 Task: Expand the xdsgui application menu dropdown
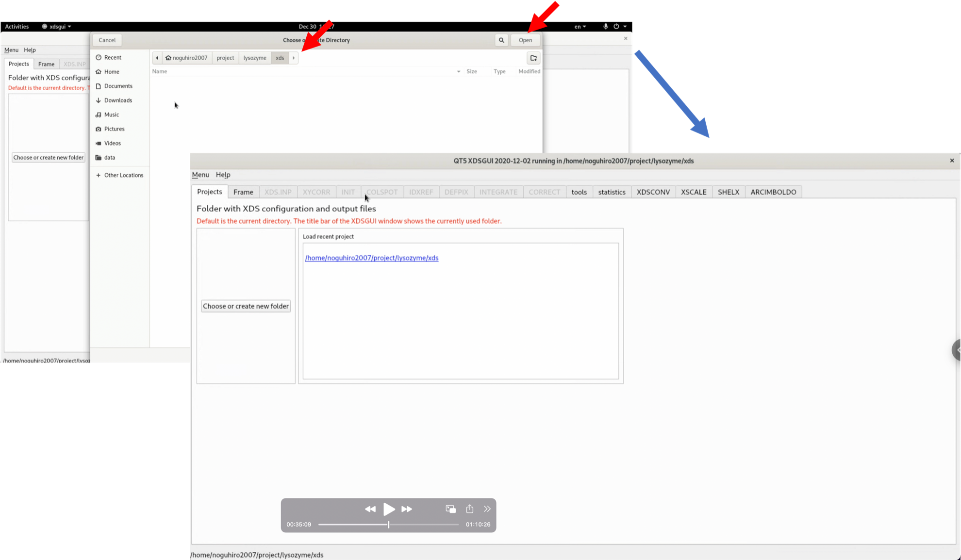click(x=57, y=27)
